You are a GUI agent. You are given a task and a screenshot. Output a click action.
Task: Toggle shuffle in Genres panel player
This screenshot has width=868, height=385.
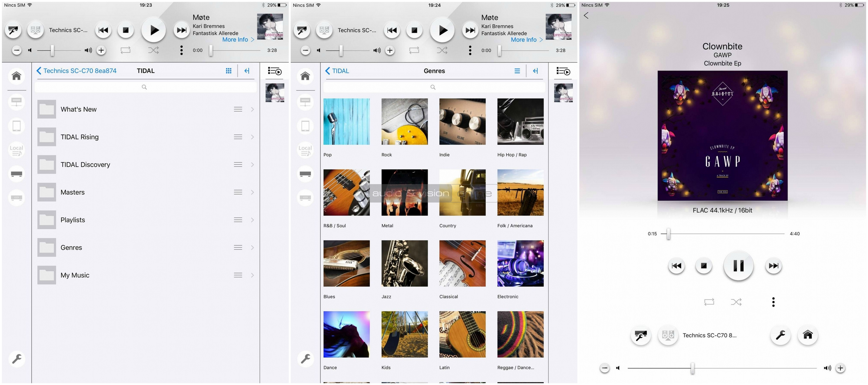pos(442,50)
